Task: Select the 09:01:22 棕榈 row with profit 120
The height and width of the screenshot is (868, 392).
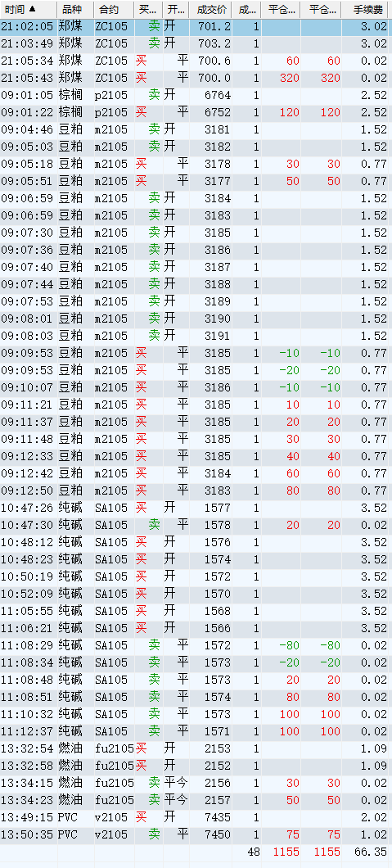Action: [196, 112]
